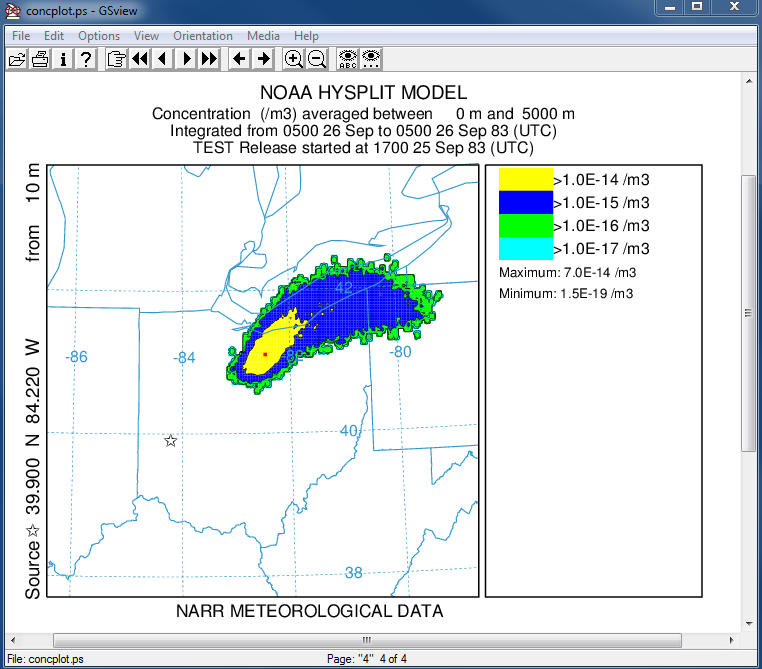Zoom in with magnifier plus icon
Screen dimensions: 762x669
(294, 59)
